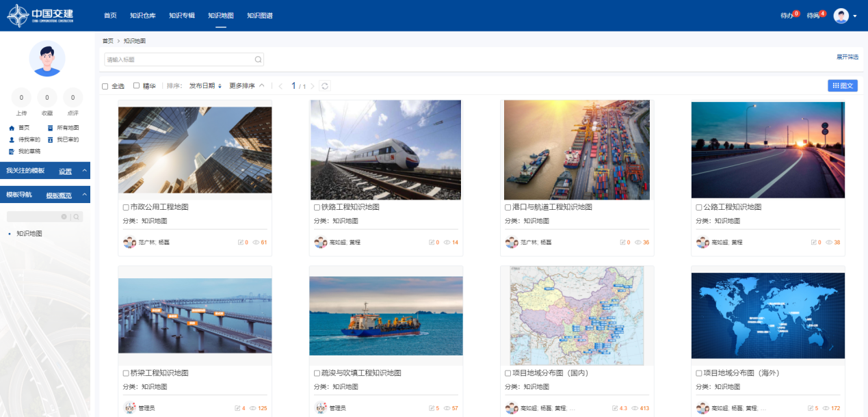The image size is (868, 417).
Task: Collapse the 我关注的模板 panel
Action: (x=85, y=171)
